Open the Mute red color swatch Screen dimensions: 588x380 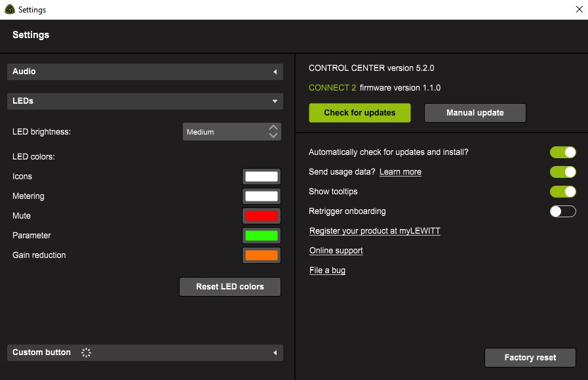click(262, 216)
